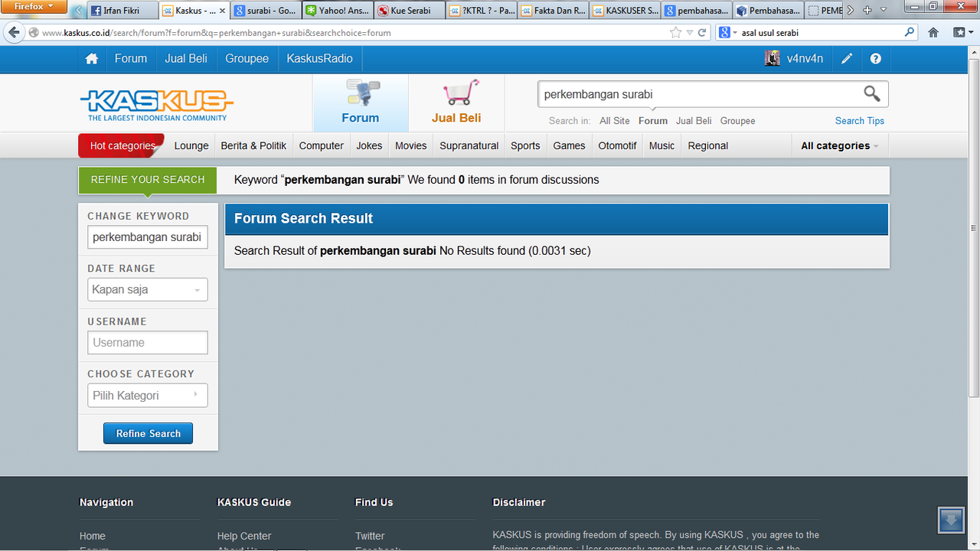Open the Kapan saja date range dropdown
The image size is (980, 551).
click(x=148, y=289)
